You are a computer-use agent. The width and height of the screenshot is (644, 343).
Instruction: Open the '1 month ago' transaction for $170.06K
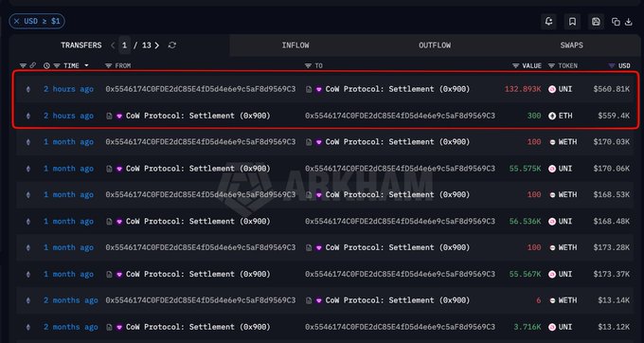pos(68,169)
